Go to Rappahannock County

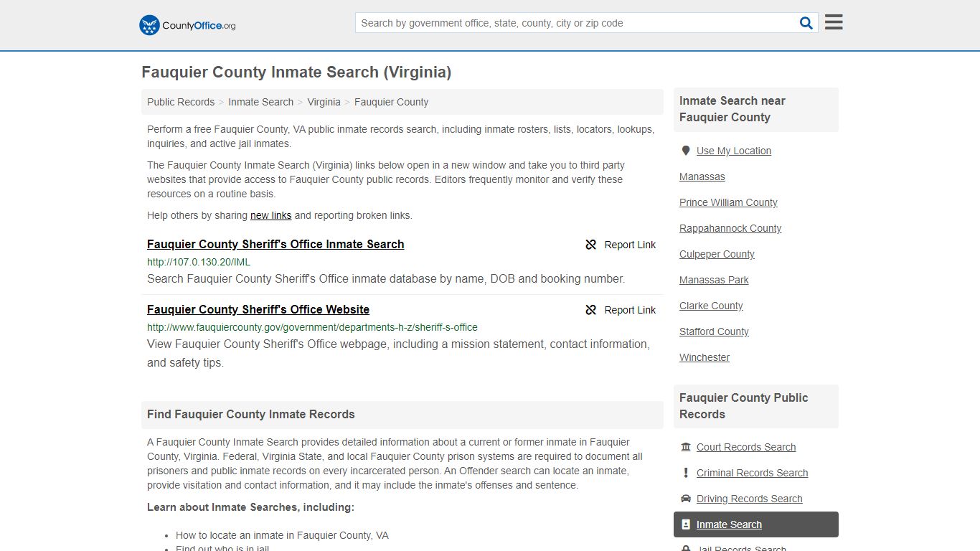[730, 228]
